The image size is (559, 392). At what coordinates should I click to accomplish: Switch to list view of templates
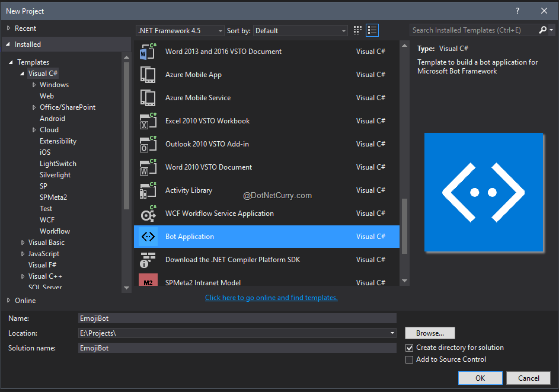pyautogui.click(x=372, y=30)
